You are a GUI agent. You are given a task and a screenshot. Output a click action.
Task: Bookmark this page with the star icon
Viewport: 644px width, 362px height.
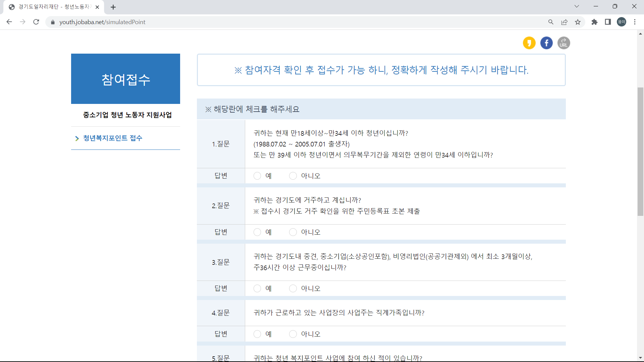[578, 22]
